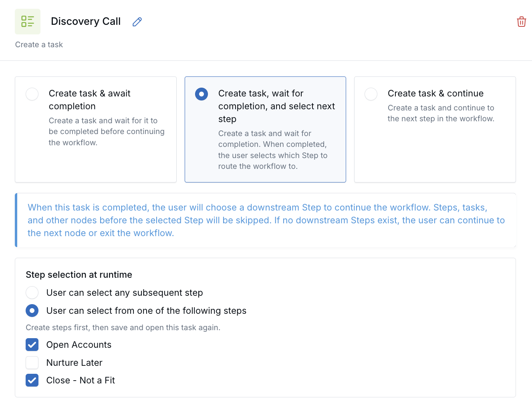
Task: Click the blue info message about downstream Steps
Action: point(266,220)
